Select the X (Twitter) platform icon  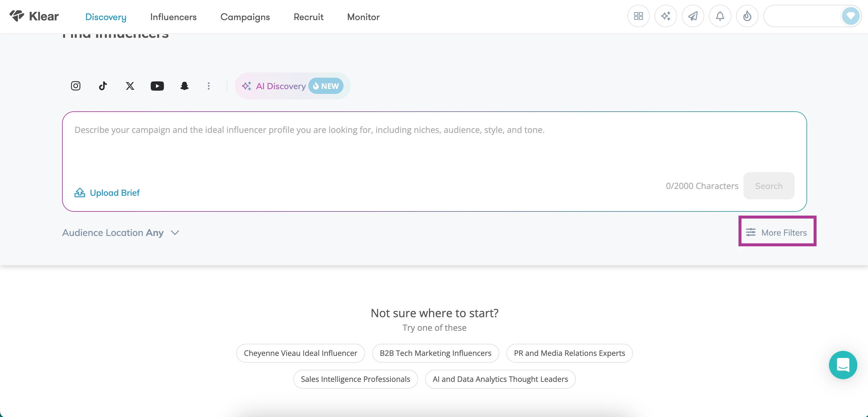(x=130, y=86)
